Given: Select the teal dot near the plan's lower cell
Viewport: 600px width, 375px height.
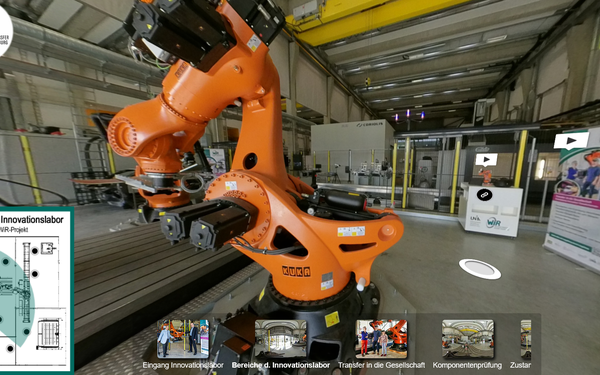Looking at the screenshot, I should point(26,331).
